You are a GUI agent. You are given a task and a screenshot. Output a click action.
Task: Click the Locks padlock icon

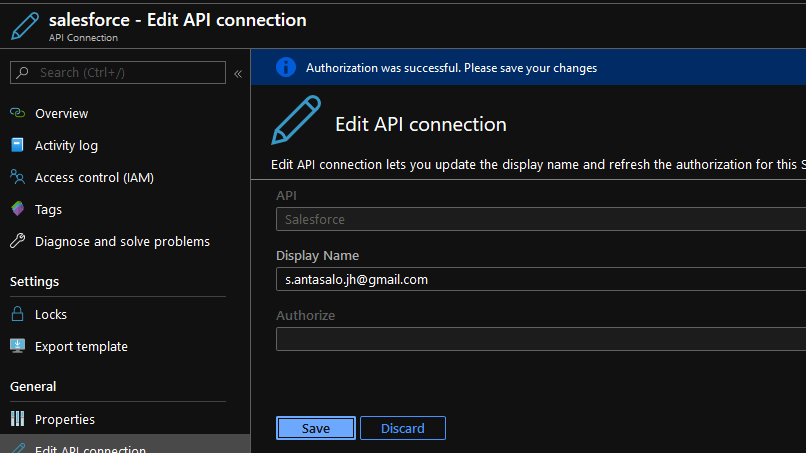coord(17,314)
